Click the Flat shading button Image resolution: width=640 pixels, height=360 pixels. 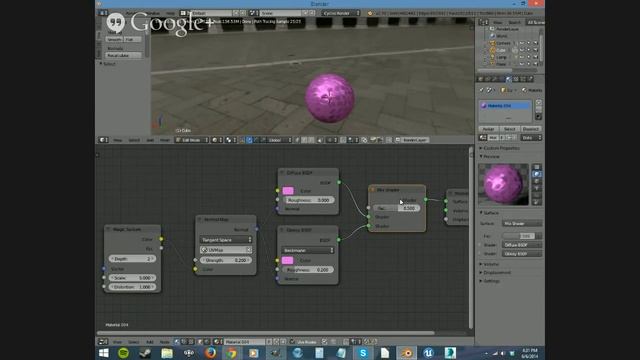coord(133,39)
